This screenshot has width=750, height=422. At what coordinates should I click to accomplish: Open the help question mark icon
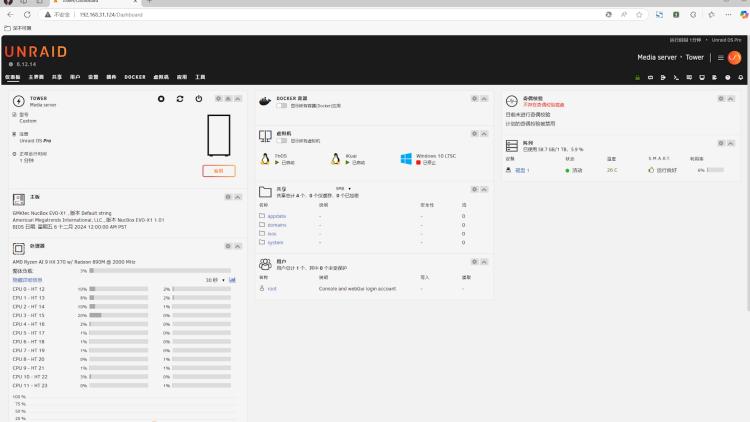click(728, 78)
